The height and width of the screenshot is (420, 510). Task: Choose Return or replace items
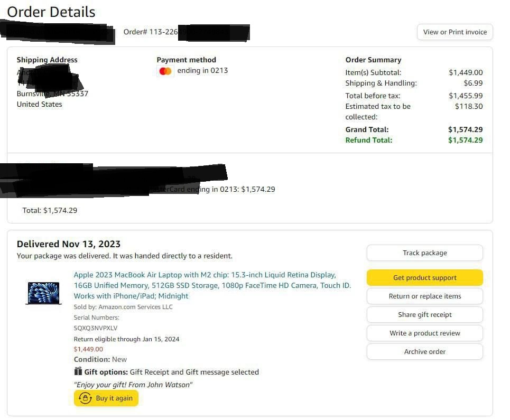point(424,296)
